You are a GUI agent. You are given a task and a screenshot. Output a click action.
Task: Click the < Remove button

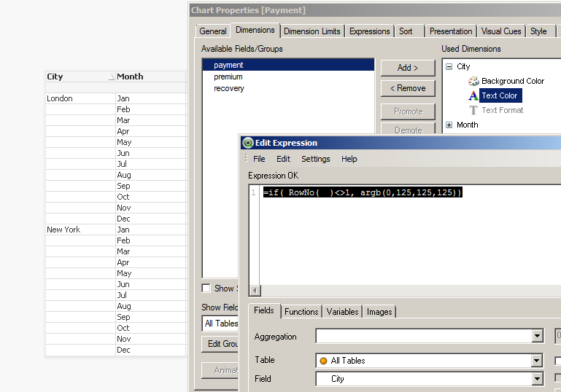click(x=408, y=88)
